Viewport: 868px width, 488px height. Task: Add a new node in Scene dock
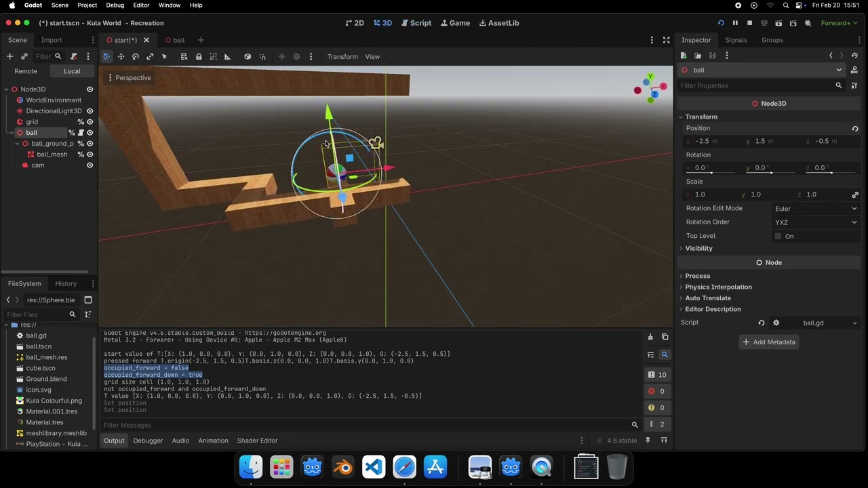[9, 56]
